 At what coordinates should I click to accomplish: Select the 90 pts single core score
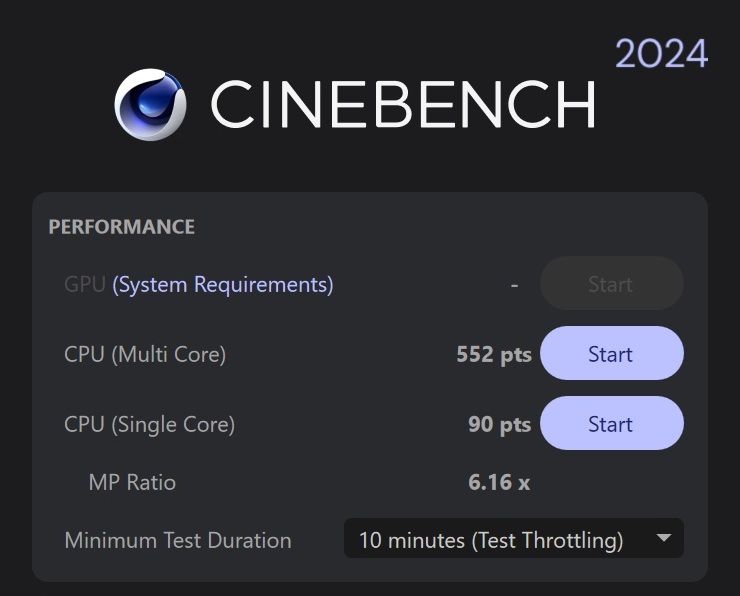[x=499, y=424]
